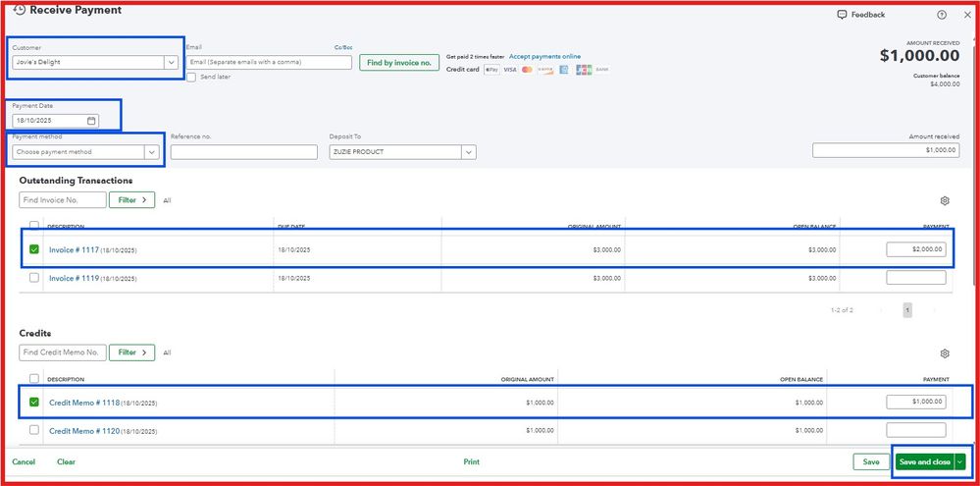Open the Credit Memo # 1120 link
The image size is (980, 486).
(x=84, y=431)
